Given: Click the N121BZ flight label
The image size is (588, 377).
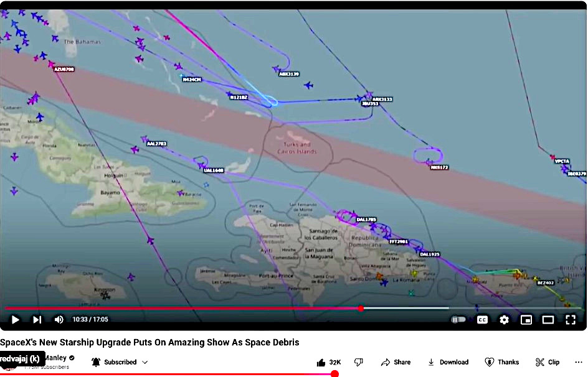Looking at the screenshot, I should coord(239,97).
